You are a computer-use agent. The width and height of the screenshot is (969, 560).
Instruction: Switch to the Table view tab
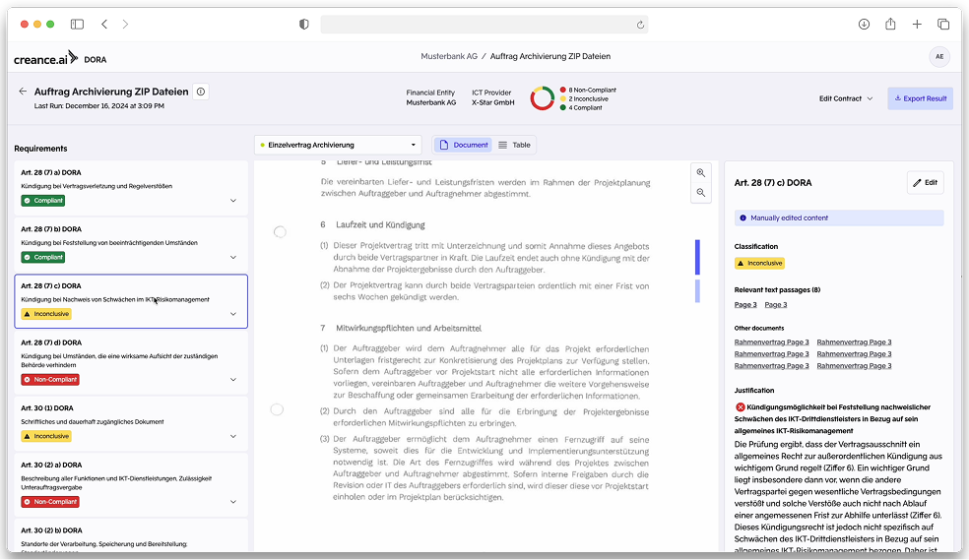[514, 145]
